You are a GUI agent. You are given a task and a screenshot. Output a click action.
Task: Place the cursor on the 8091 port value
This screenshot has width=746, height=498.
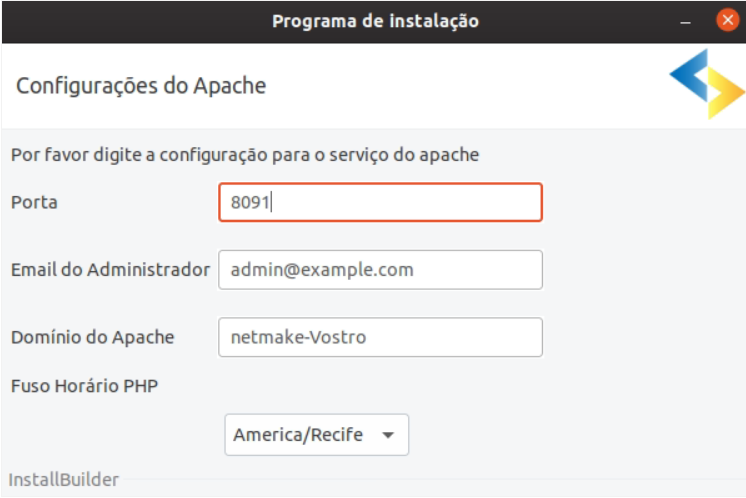pyautogui.click(x=250, y=203)
